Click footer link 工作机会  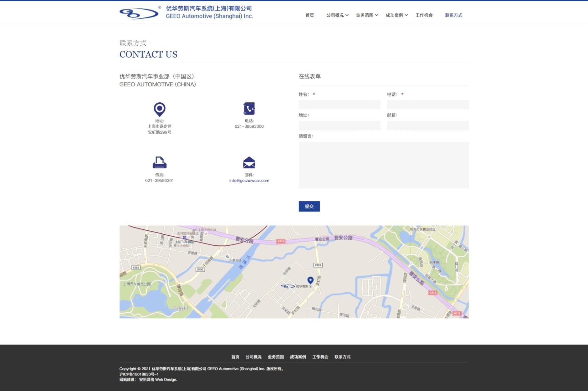320,357
